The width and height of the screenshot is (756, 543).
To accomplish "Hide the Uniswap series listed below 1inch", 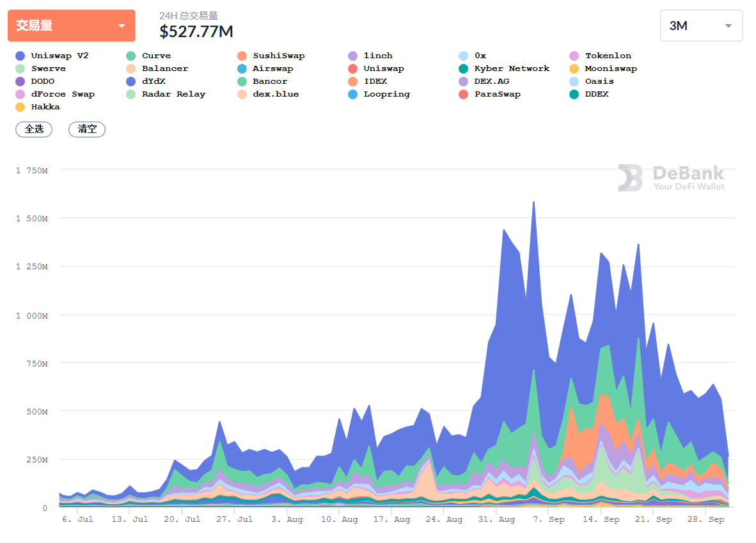I will tap(376, 68).
